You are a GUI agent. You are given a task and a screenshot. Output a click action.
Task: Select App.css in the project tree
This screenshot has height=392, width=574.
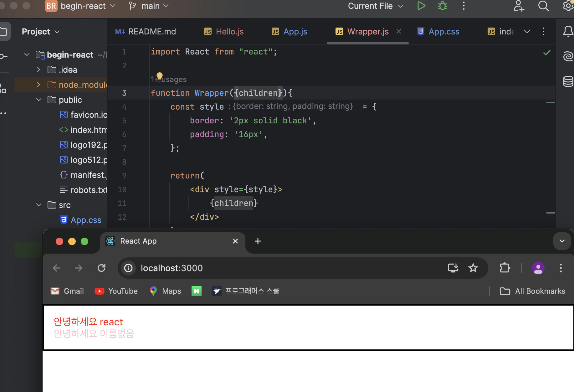click(x=81, y=220)
